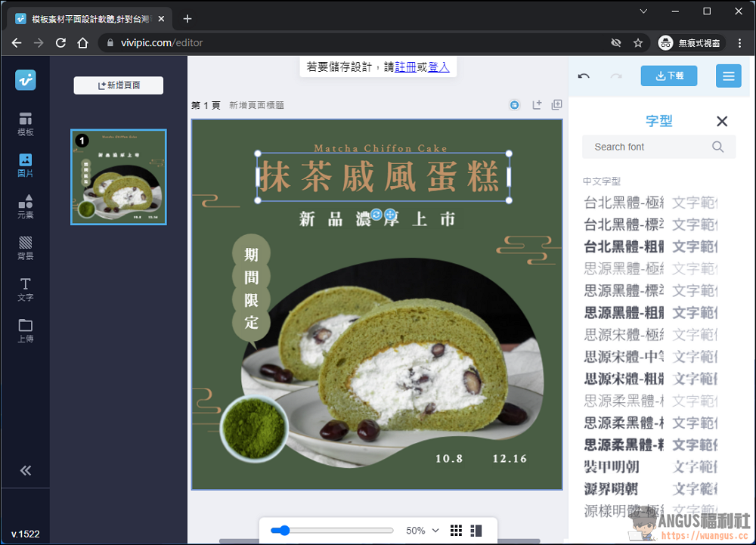756x545 pixels.
Task: Open the 背景 background panel
Action: 26,248
